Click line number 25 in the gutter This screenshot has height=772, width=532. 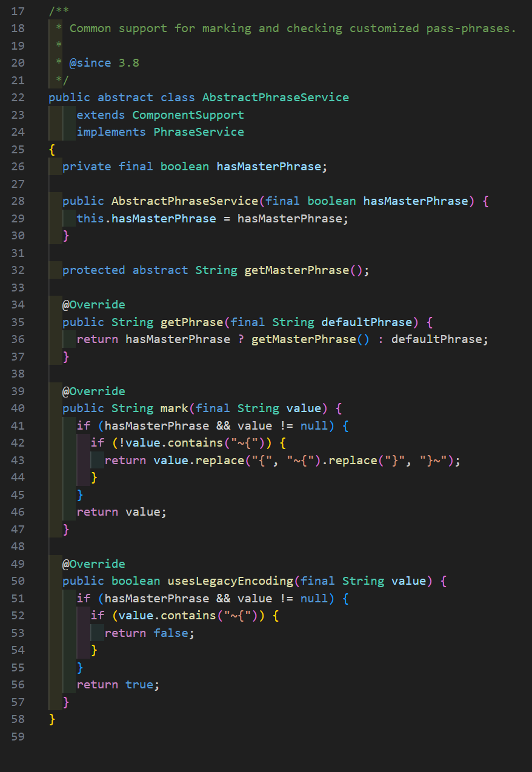pos(18,149)
